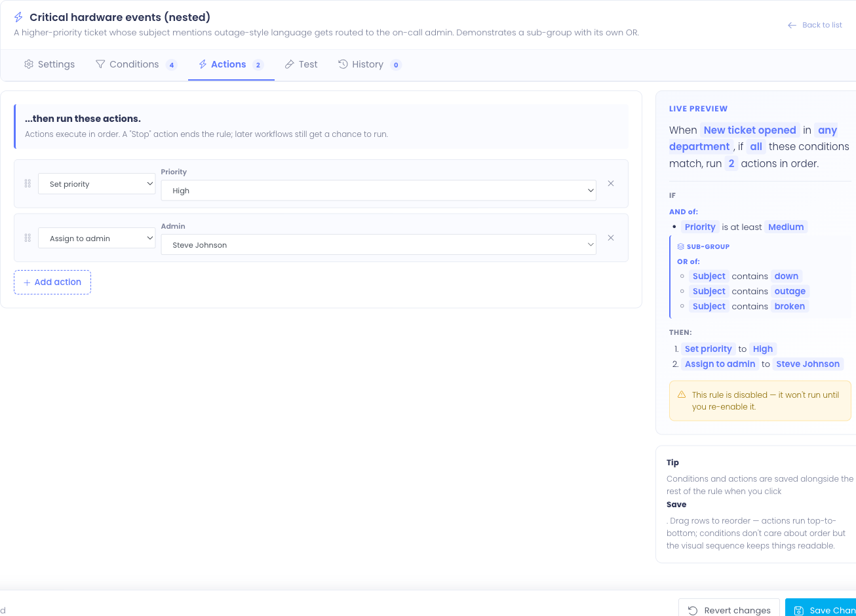Select the Actions tab
Screen dimensions: 856x616
231,64
